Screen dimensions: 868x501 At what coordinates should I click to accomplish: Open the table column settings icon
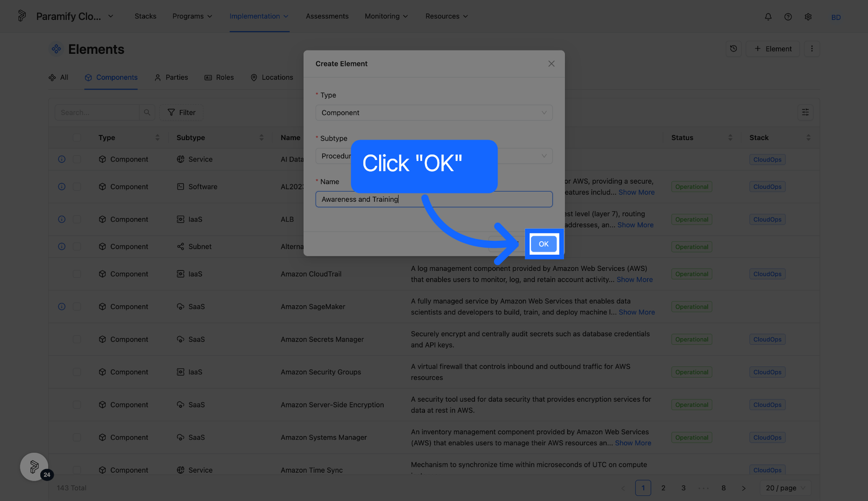(x=805, y=112)
